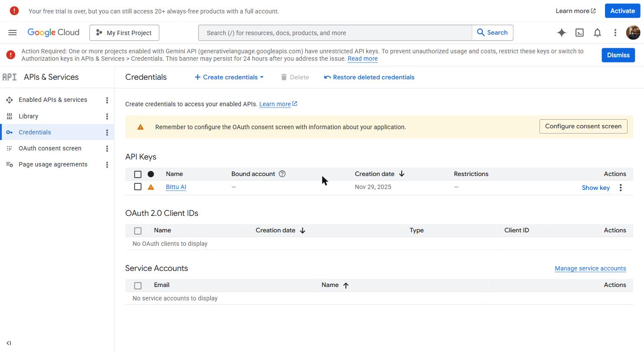Open Read more link in warning banner
The height and width of the screenshot is (352, 644).
point(362,59)
